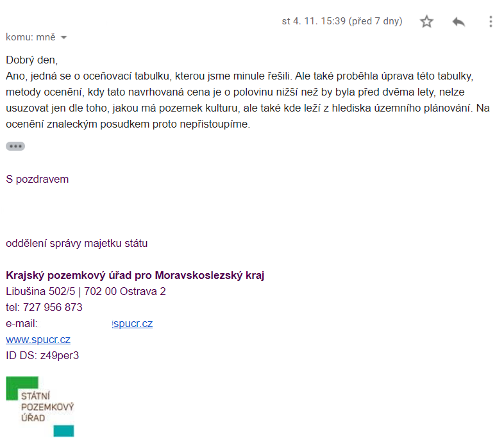Click the greeting line "Dobrý den,"

(32, 60)
